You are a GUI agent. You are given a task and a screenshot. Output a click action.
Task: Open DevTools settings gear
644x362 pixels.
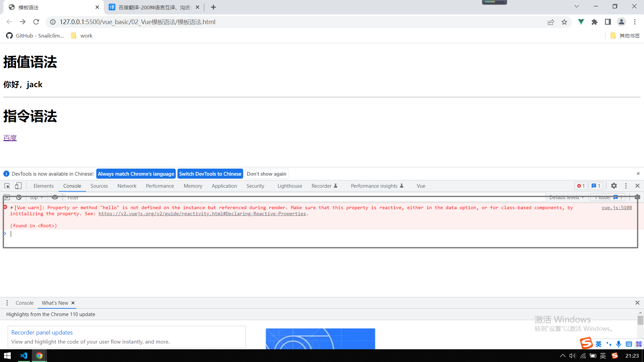click(614, 186)
